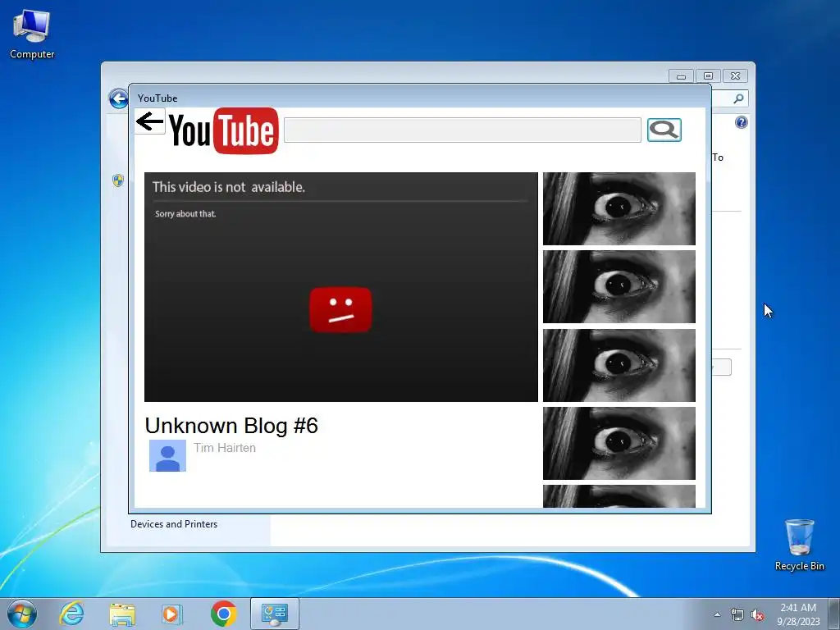Maximize the background Control Panel window
Viewport: 840px width, 630px height.
coord(708,76)
